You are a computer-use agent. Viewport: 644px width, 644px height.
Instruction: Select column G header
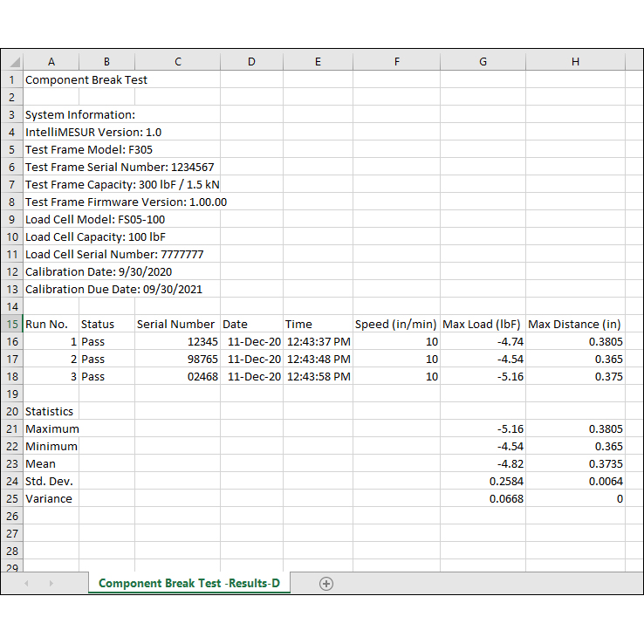[x=483, y=62]
